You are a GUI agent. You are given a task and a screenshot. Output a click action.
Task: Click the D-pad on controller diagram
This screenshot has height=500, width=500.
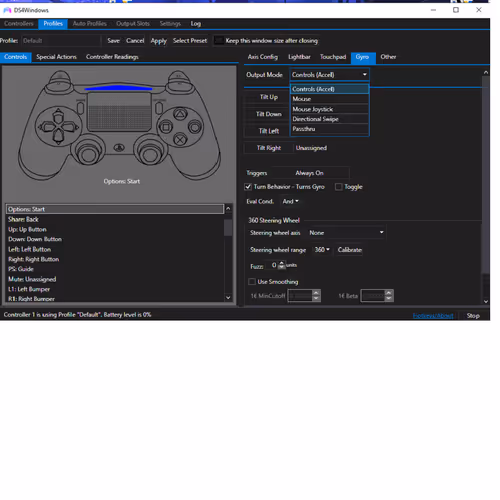[x=58, y=127]
